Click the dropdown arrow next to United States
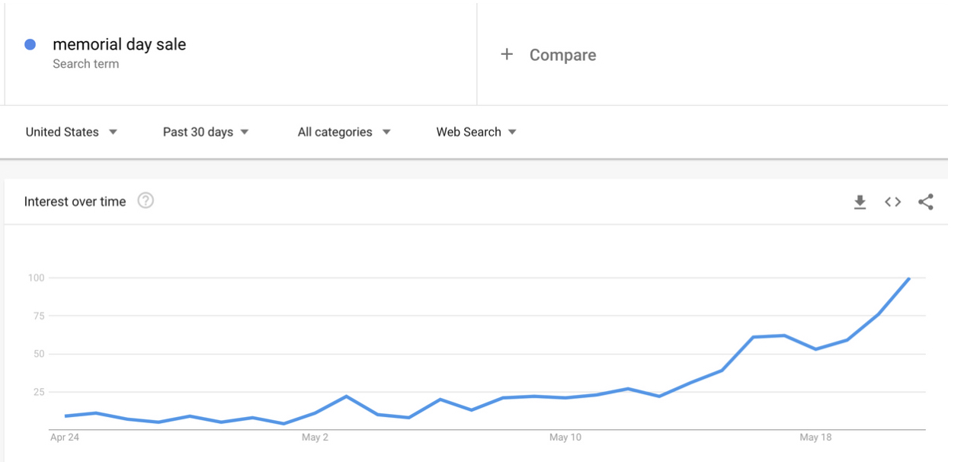Screen dimensions: 980x462 [x=113, y=132]
